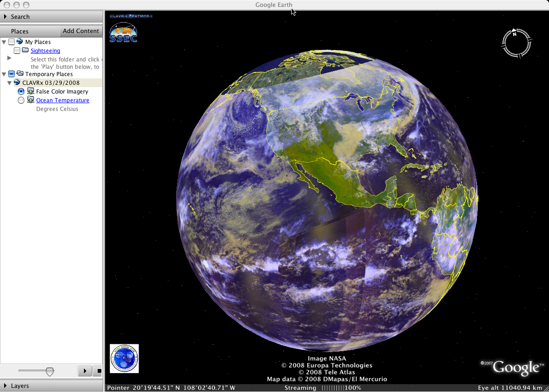Image resolution: width=549 pixels, height=392 pixels.
Task: Click the CLAVR-x PATMOS-x banner logo
Action: point(131,16)
